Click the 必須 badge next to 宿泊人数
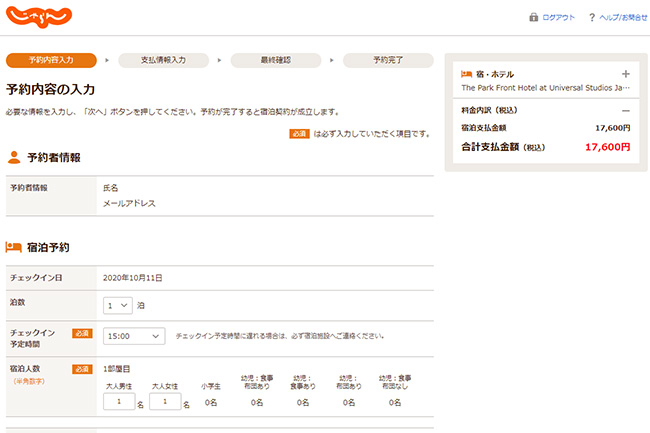The width and height of the screenshot is (650, 433). 82,369
